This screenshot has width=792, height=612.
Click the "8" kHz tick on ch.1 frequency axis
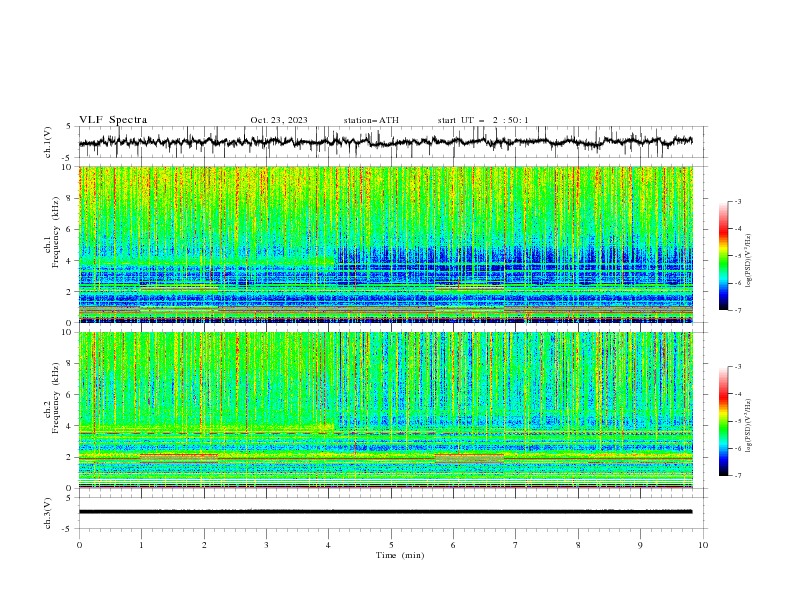coord(71,198)
